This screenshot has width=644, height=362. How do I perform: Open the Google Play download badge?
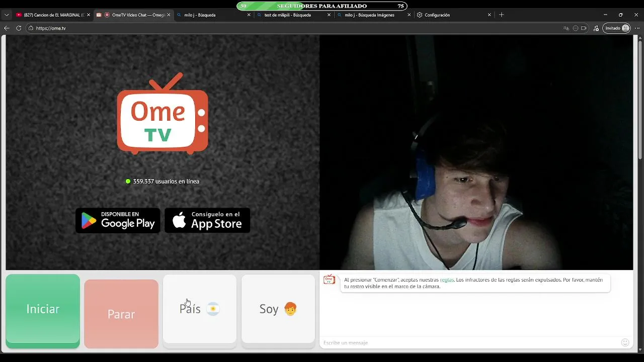pos(118,220)
